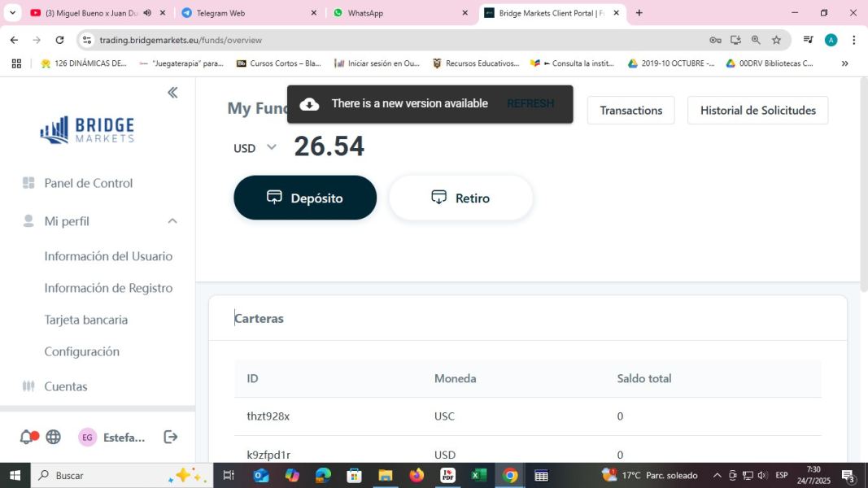Click the Panel de Control dashboard icon
The image size is (868, 488).
[x=28, y=182]
